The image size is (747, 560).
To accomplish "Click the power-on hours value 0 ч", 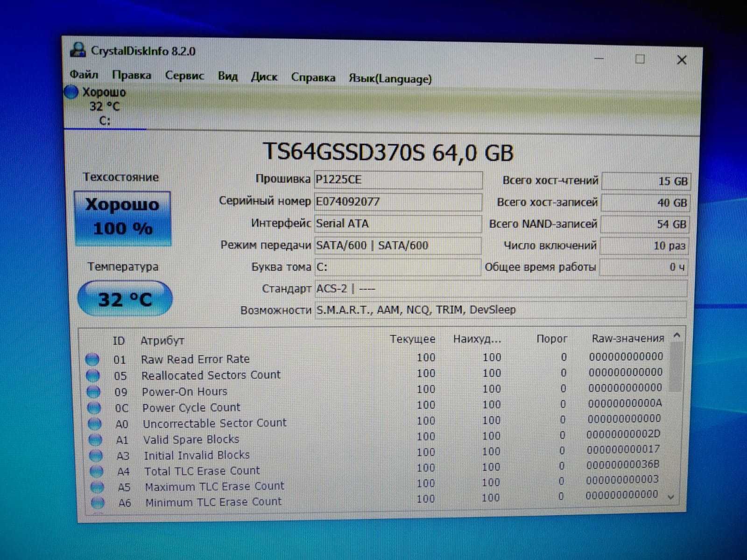I will (644, 267).
